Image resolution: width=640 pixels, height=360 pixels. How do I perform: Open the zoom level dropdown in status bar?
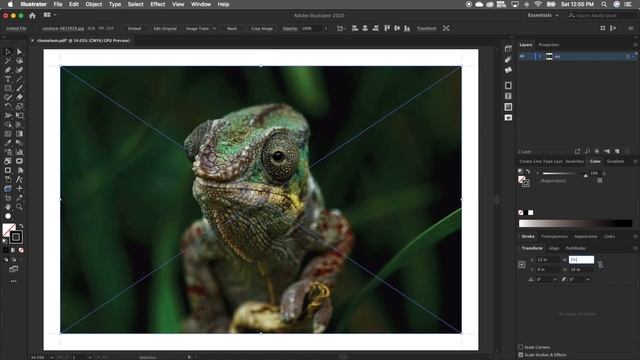pyautogui.click(x=52, y=357)
